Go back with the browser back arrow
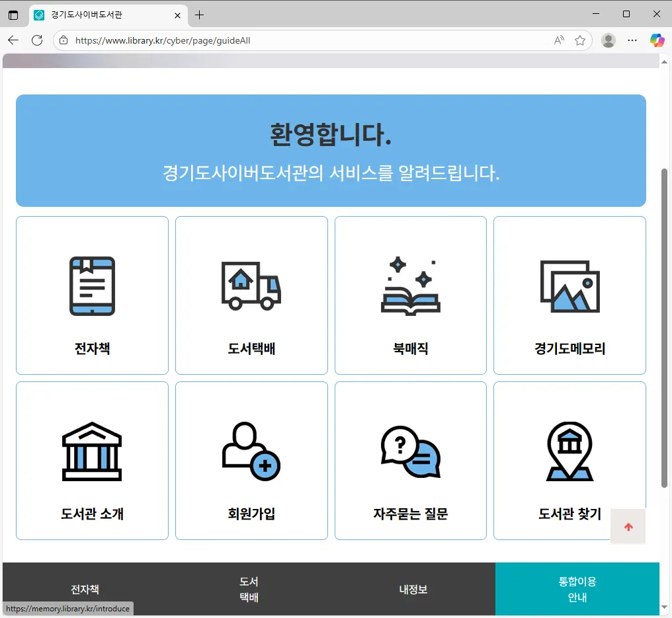This screenshot has height=618, width=672. [13, 40]
